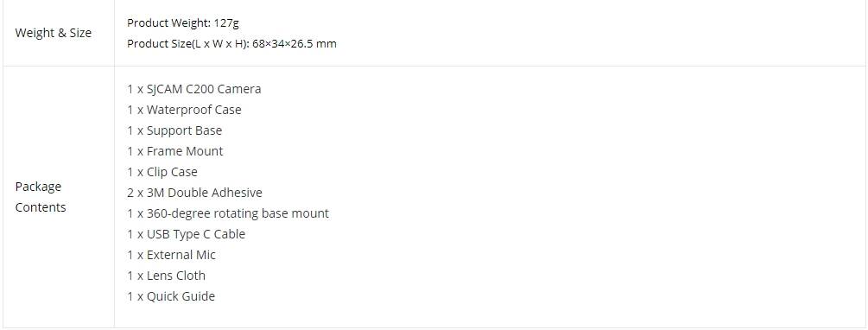Screen dimensions: 868x330
Task: Select the Lens Cloth line
Action: [166, 276]
